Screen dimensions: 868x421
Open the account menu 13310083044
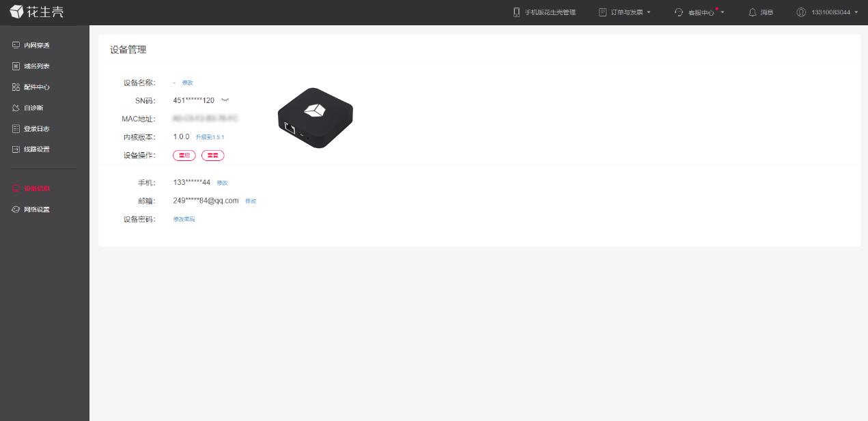point(828,12)
